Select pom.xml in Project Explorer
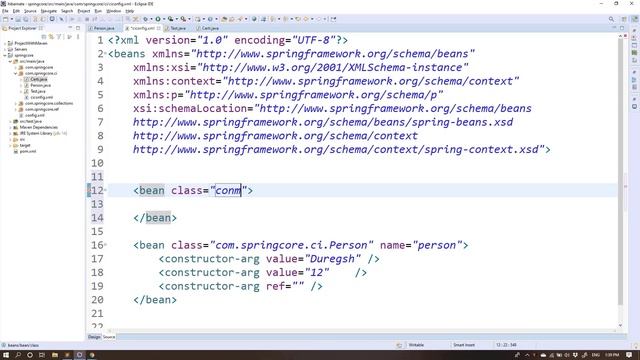Viewport: 640px width, 360px height. pyautogui.click(x=28, y=151)
